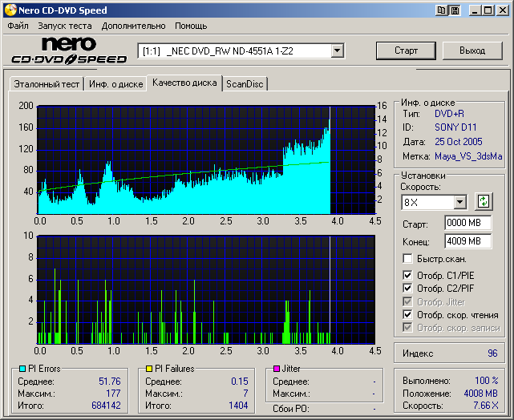
Task: Expand the 8X speed dropdown
Action: [x=459, y=202]
